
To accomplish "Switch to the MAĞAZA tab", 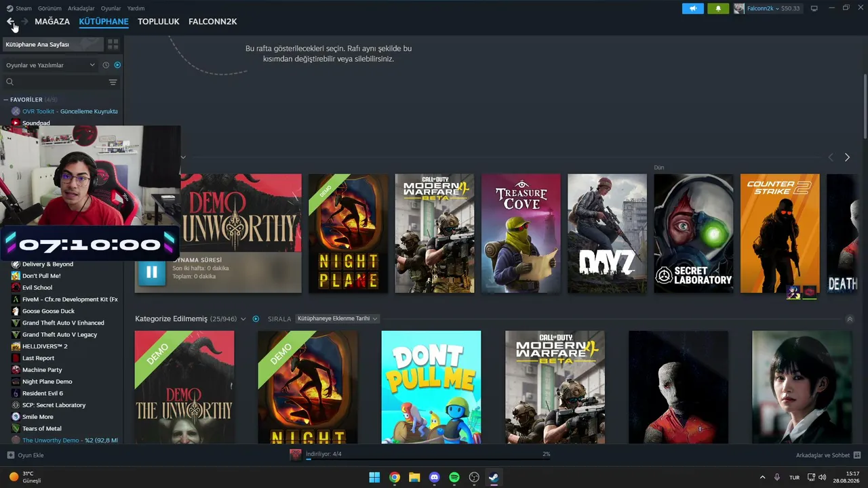I will click(x=52, y=22).
